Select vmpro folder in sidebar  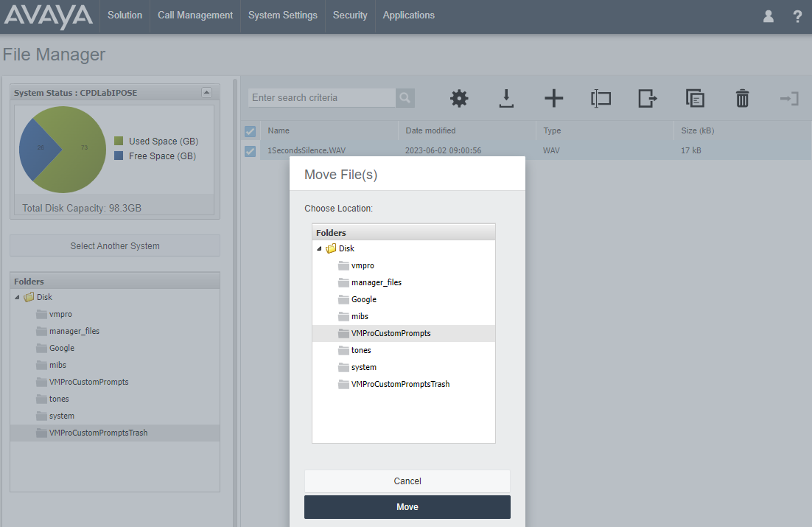pos(115,314)
